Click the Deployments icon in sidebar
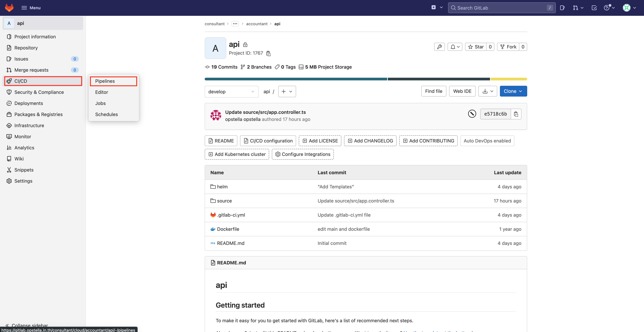 tap(9, 103)
